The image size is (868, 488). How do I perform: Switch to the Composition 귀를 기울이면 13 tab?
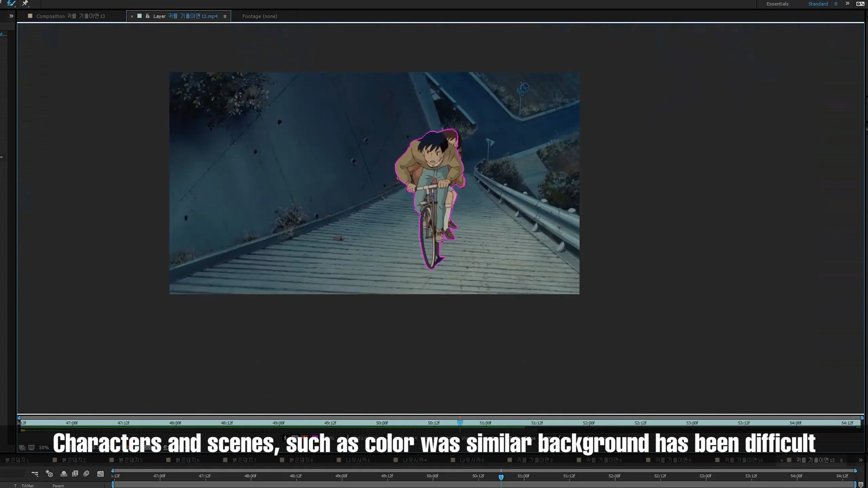(71, 16)
